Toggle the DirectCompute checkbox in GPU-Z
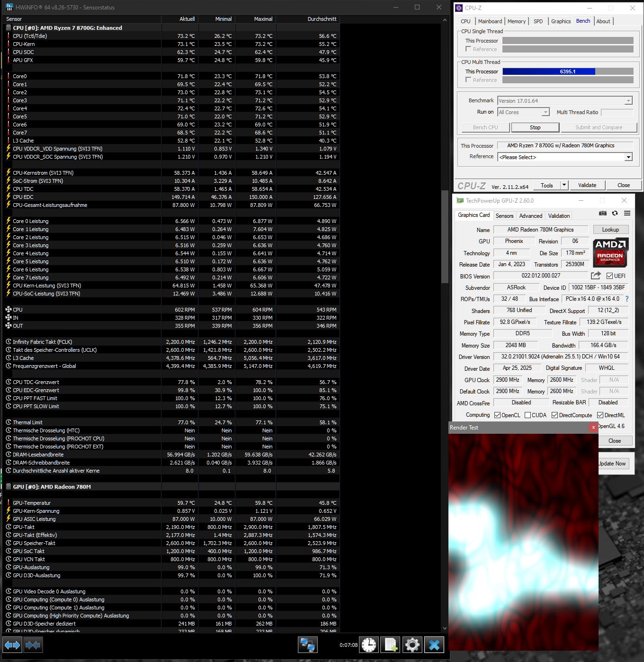Screen dimensions: 644x662 [x=555, y=415]
